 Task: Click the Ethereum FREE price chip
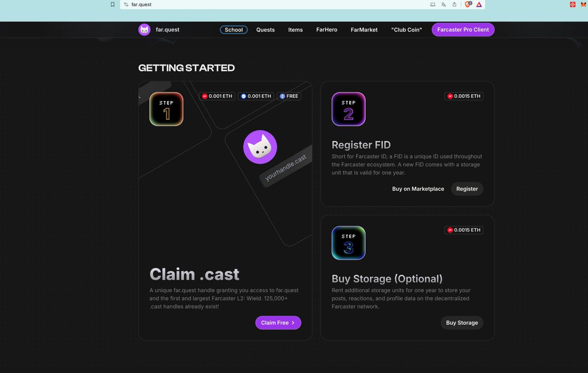pyautogui.click(x=289, y=96)
